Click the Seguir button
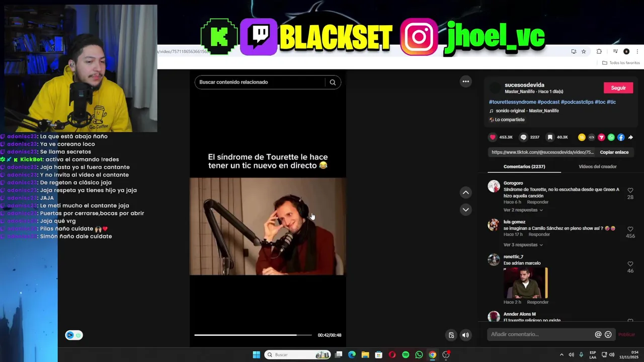Screen dimensions: 644x362 (618, 88)
